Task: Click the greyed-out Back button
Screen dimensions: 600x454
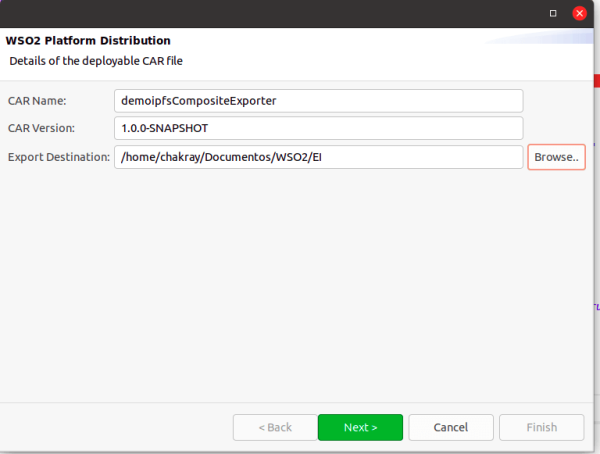Action: pyautogui.click(x=275, y=427)
